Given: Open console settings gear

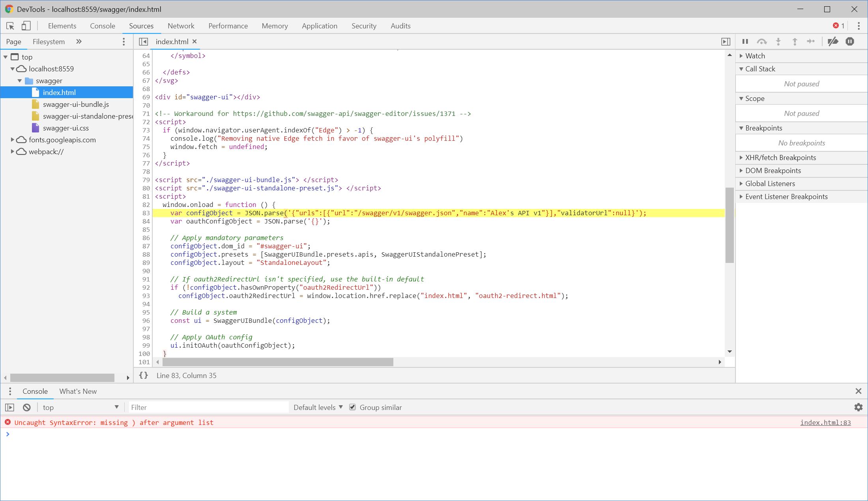Looking at the screenshot, I should click(x=859, y=407).
